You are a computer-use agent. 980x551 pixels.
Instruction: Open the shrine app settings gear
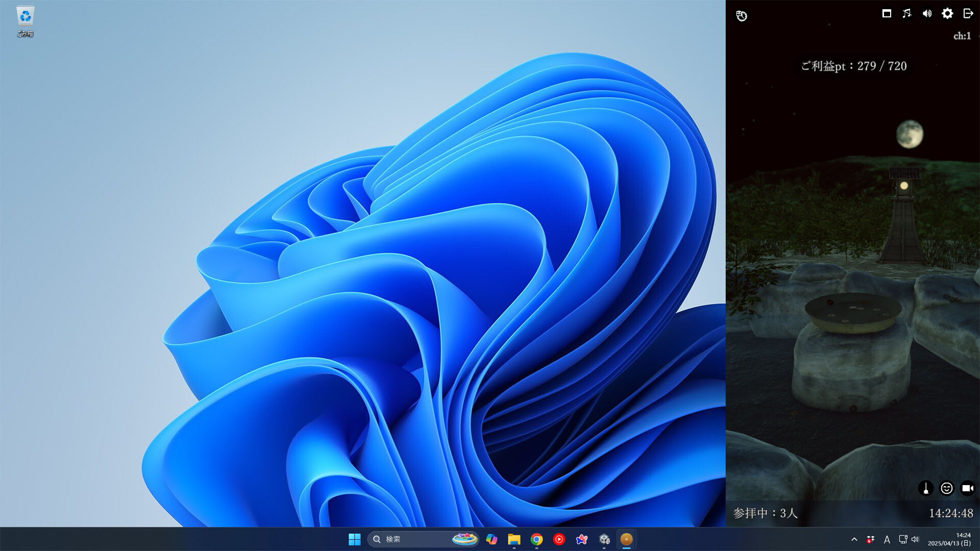point(947,14)
